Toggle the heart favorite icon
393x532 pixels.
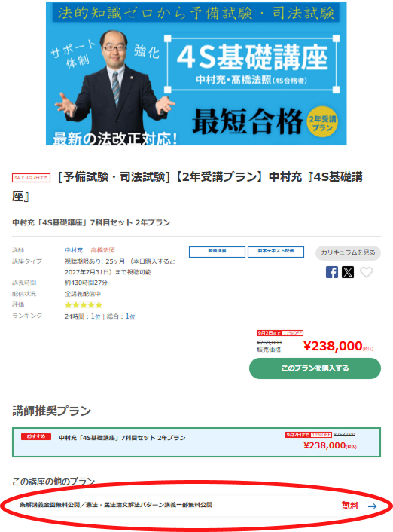[366, 272]
